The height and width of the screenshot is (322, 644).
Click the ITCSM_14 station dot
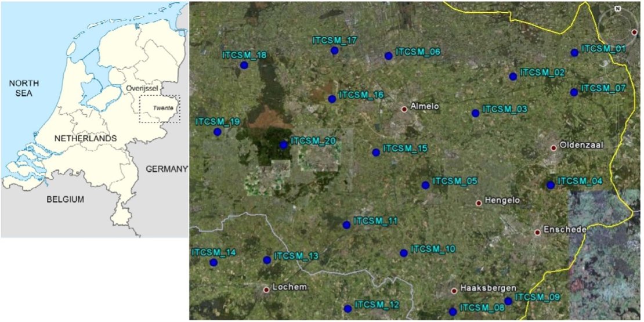pyautogui.click(x=214, y=262)
